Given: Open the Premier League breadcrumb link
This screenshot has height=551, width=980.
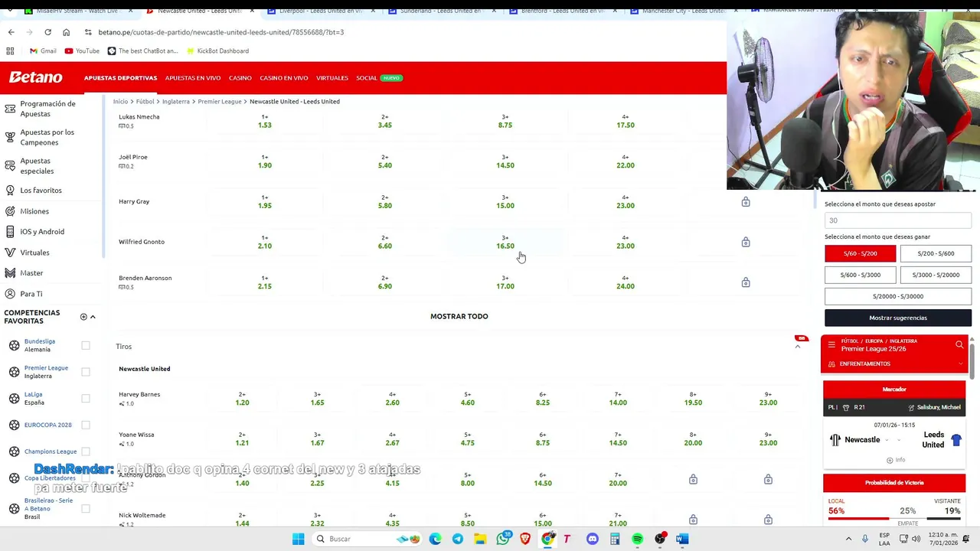Looking at the screenshot, I should point(219,101).
